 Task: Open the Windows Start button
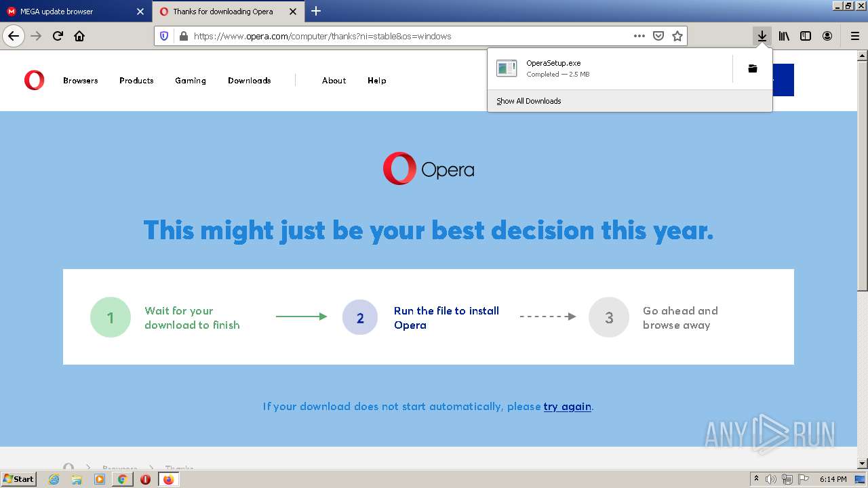click(19, 479)
